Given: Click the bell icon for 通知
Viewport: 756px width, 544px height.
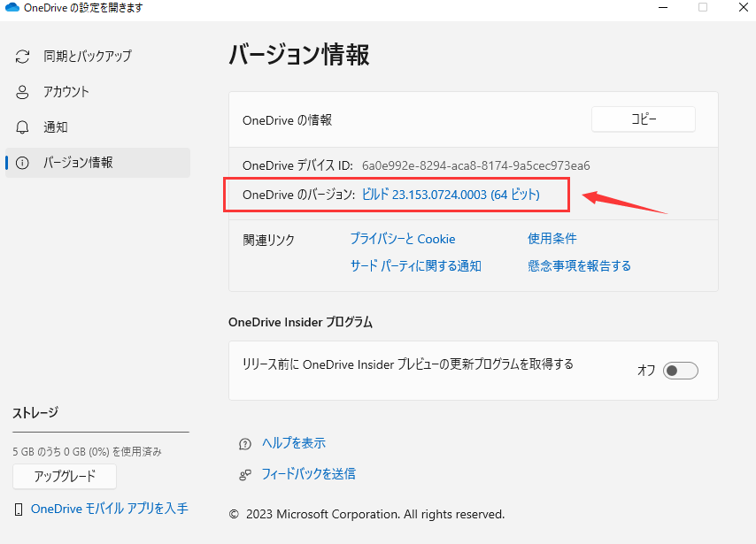Looking at the screenshot, I should click(x=21, y=126).
